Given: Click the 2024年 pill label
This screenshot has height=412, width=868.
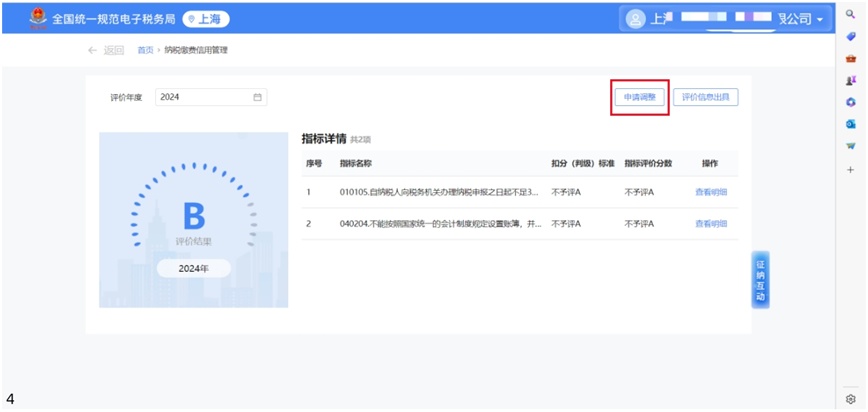Looking at the screenshot, I should 194,269.
